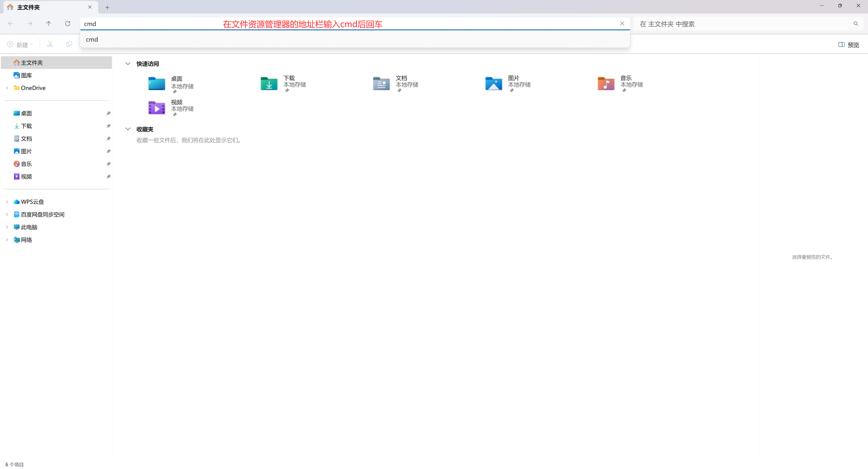
Task: Click the Up directory arrow
Action: tap(49, 23)
